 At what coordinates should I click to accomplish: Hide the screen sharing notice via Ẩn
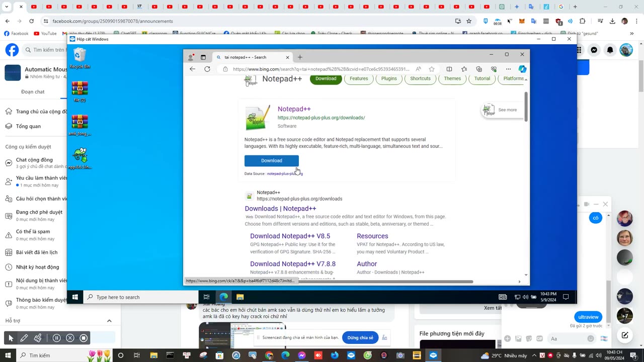point(384,338)
